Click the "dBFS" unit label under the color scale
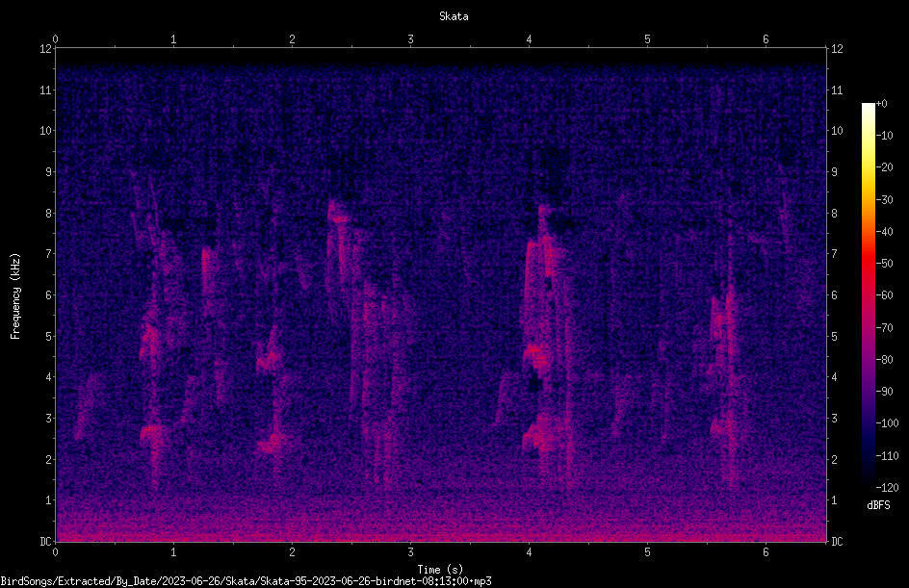This screenshot has height=588, width=909. tap(878, 505)
